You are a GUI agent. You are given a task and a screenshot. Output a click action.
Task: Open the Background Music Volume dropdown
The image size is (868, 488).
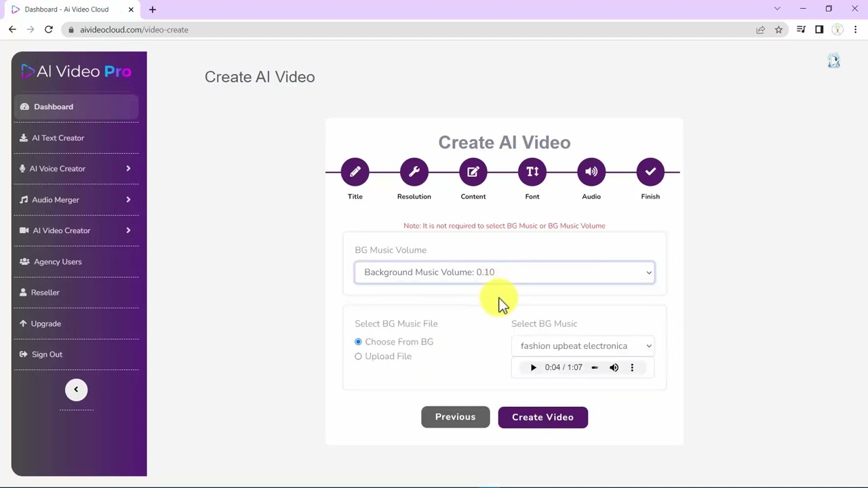505,272
